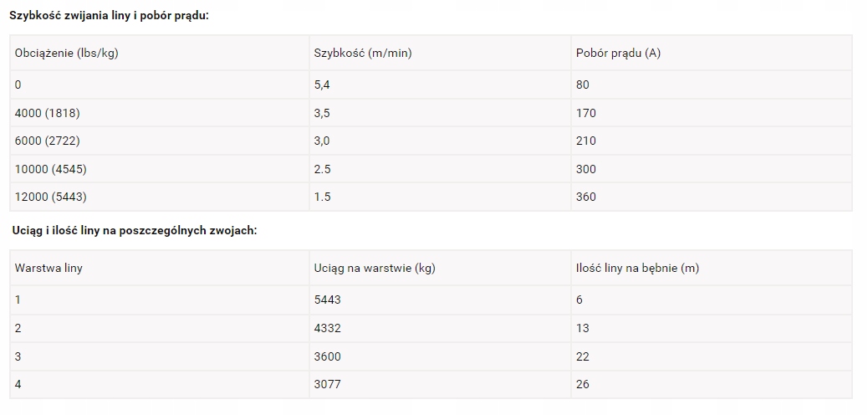Click the pull value 3077
Screen dimensions: 868x415
(x=327, y=384)
